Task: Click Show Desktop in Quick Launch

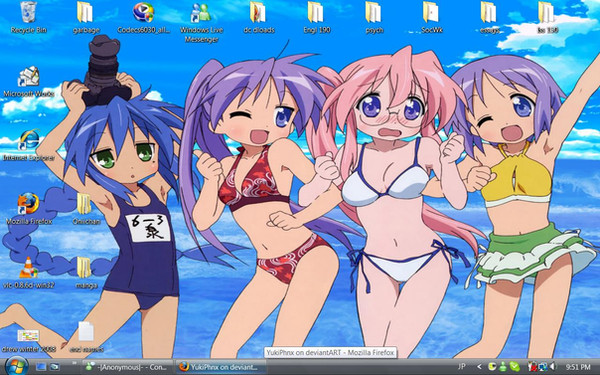Action: [41, 367]
